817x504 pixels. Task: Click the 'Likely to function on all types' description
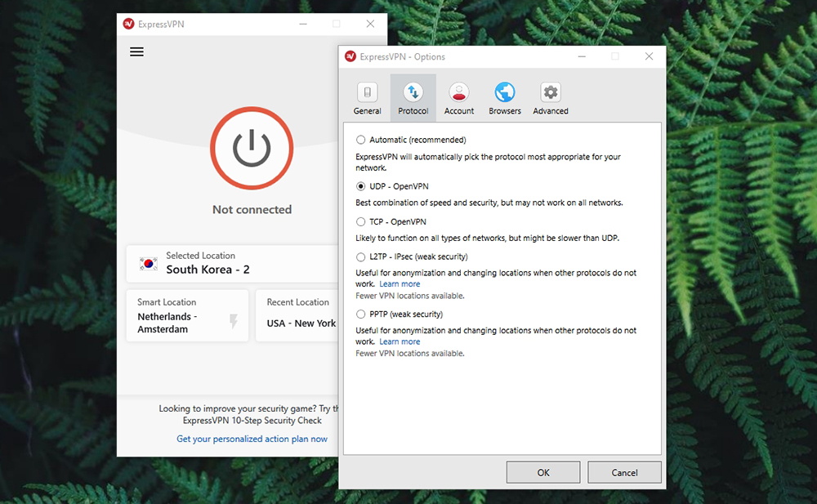click(x=487, y=239)
